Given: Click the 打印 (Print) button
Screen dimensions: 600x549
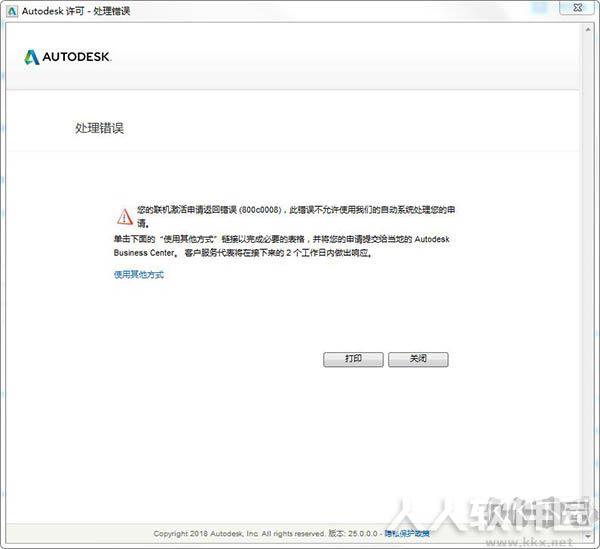Looking at the screenshot, I should tap(353, 359).
